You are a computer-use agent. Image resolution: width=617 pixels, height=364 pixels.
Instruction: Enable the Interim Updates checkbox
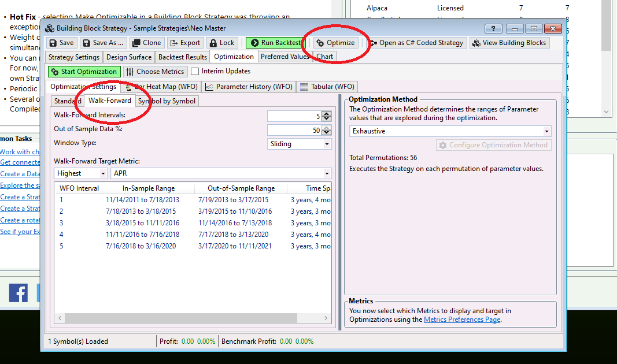tap(195, 72)
